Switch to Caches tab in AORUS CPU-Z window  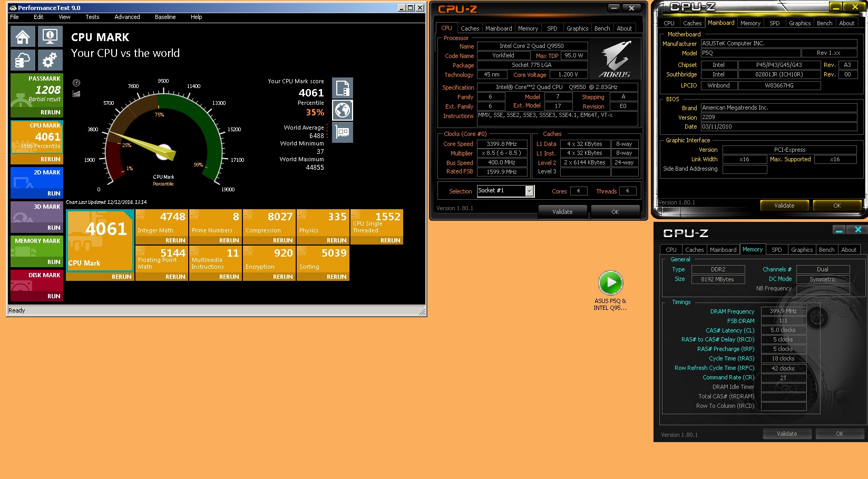tap(470, 28)
